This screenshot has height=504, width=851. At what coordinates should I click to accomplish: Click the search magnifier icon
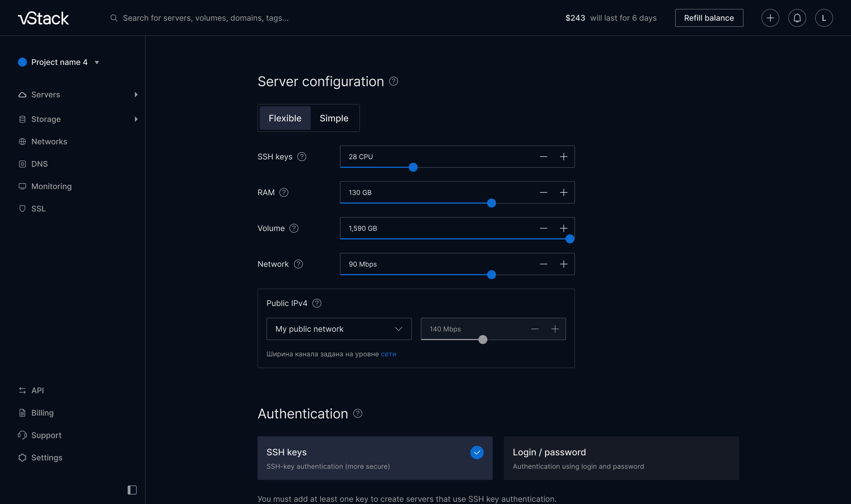point(114,18)
